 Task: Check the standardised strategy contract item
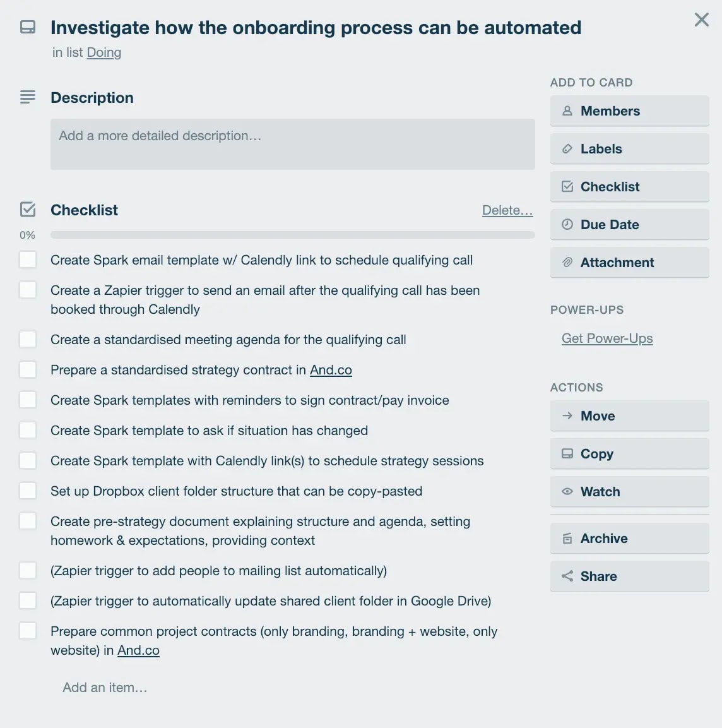(x=28, y=369)
